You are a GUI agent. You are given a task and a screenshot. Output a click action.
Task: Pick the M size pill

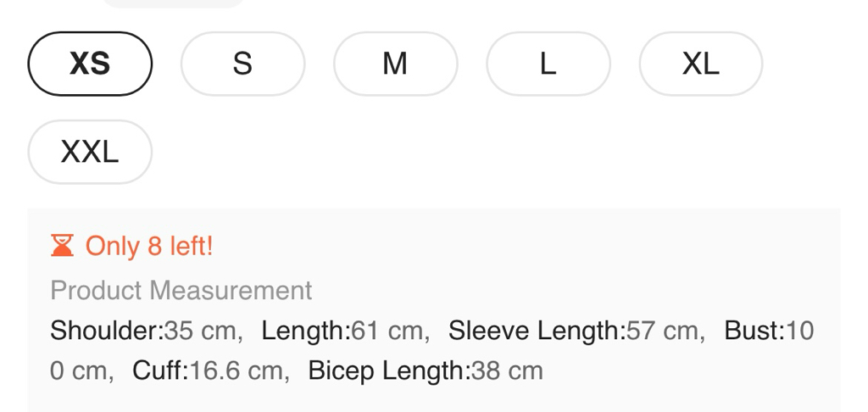tap(395, 64)
